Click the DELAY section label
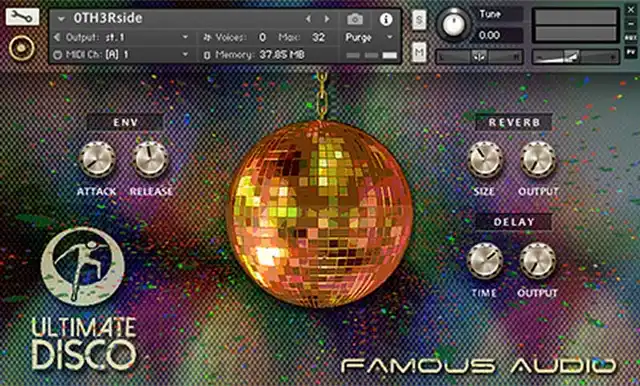640x386 pixels. coord(514,222)
